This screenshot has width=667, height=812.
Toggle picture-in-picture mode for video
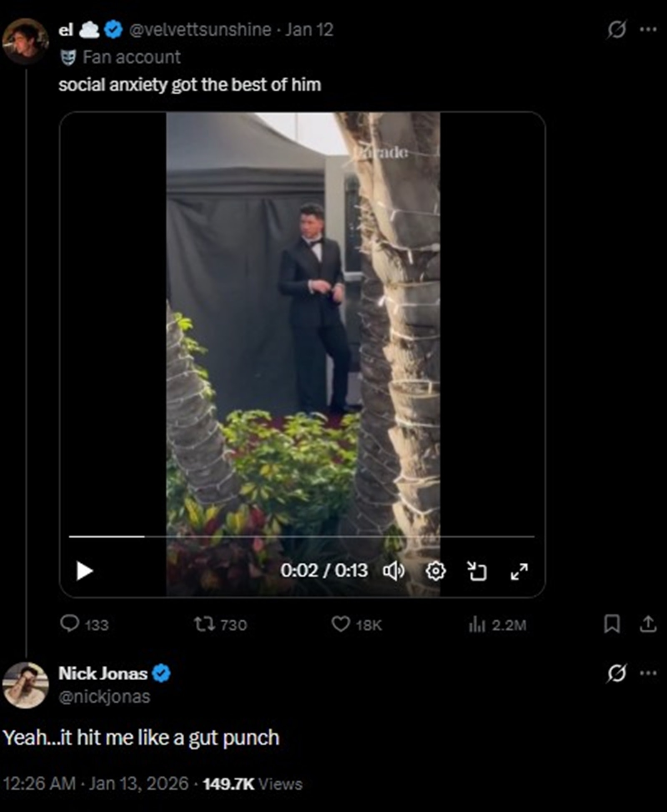pos(476,571)
